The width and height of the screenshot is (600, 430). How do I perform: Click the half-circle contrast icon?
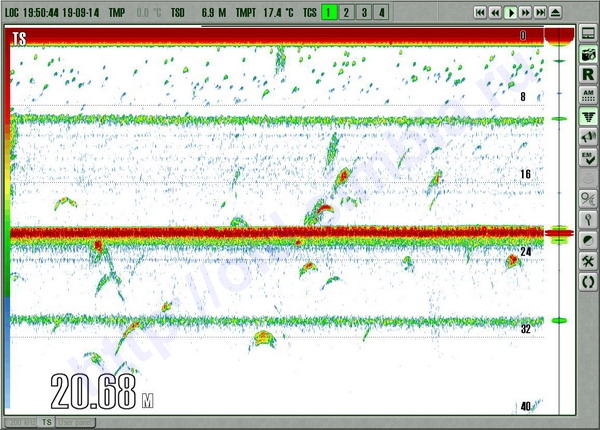tap(589, 240)
